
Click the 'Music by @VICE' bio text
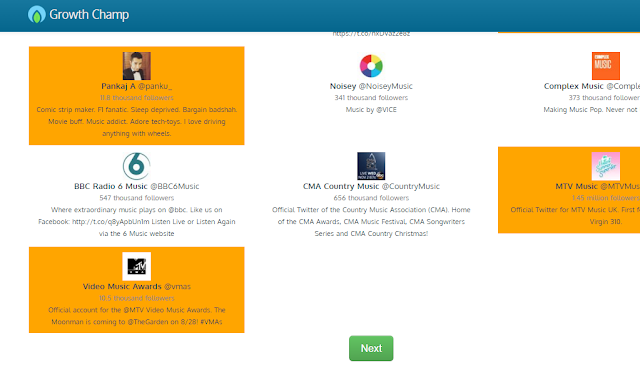click(371, 110)
